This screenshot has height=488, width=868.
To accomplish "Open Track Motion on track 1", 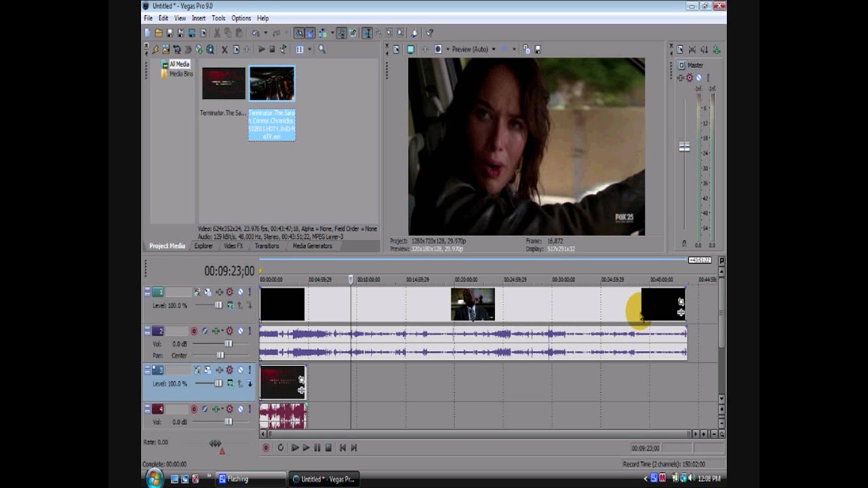I will [x=208, y=292].
